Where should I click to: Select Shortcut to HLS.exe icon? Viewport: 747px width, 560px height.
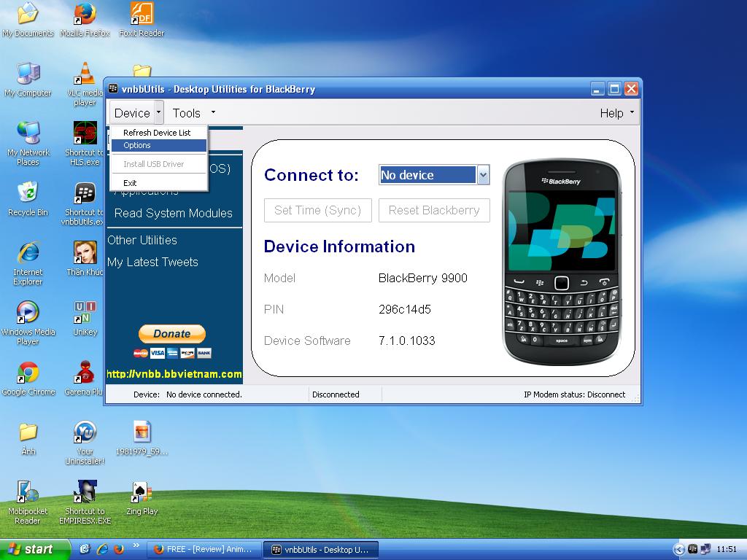pyautogui.click(x=85, y=144)
